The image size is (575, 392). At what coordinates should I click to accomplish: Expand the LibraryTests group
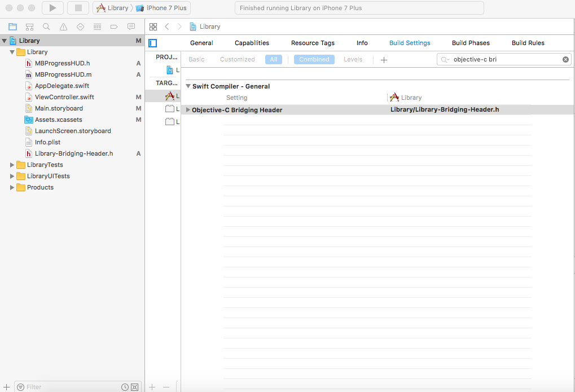tap(12, 165)
